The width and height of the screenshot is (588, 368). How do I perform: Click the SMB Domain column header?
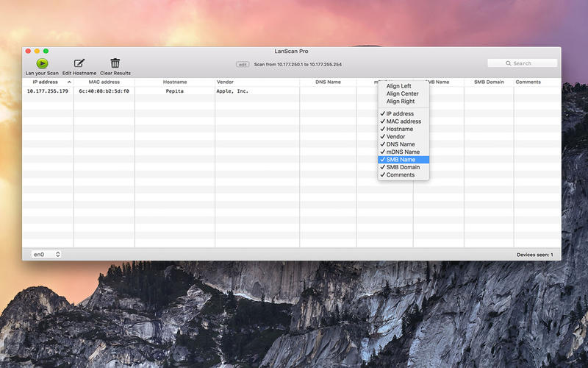(489, 82)
